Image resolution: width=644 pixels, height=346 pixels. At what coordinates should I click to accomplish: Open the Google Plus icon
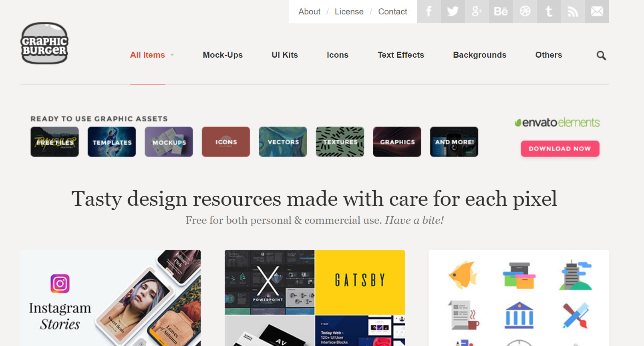click(477, 12)
